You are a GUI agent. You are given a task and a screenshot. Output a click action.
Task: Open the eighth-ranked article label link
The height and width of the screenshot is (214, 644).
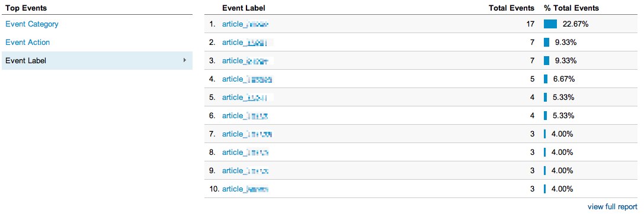pyautogui.click(x=246, y=152)
